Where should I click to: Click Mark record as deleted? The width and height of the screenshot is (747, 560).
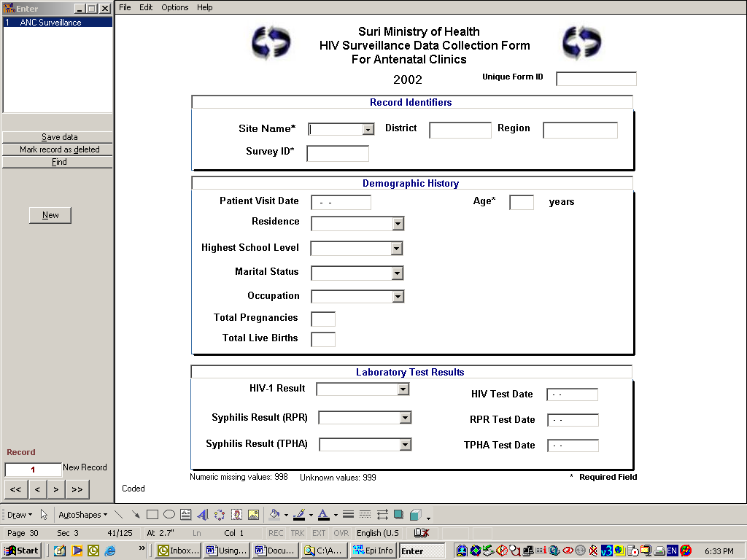58,149
